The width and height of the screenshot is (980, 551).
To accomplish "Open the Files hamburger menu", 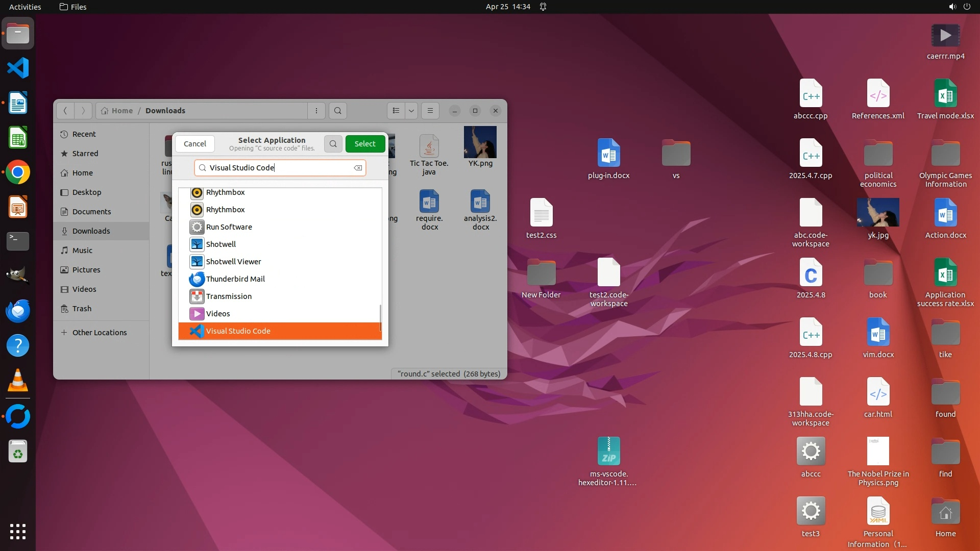I will click(x=430, y=111).
